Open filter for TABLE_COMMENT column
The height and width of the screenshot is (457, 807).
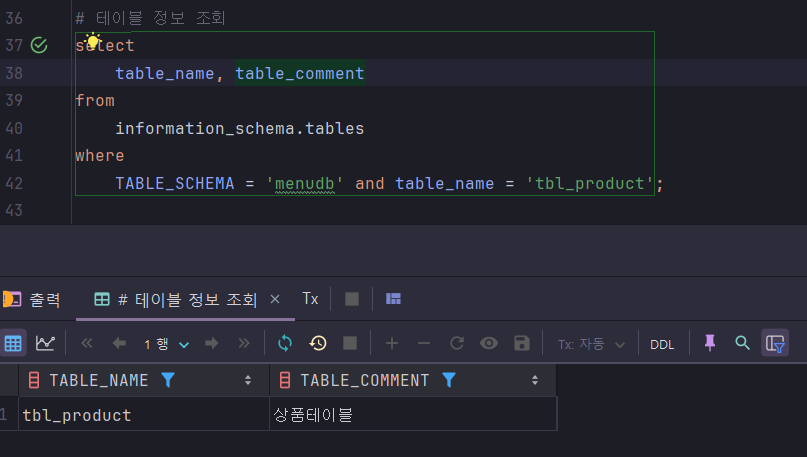449,380
